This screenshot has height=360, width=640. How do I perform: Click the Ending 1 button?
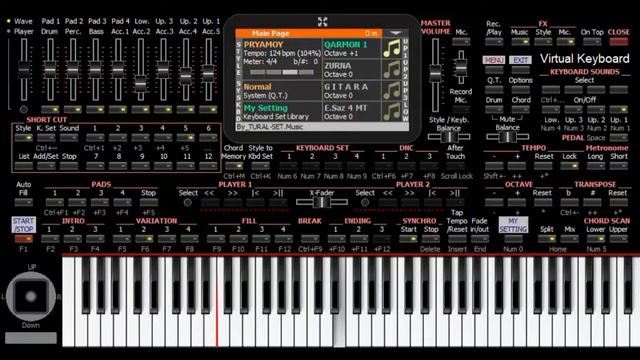(x=336, y=239)
